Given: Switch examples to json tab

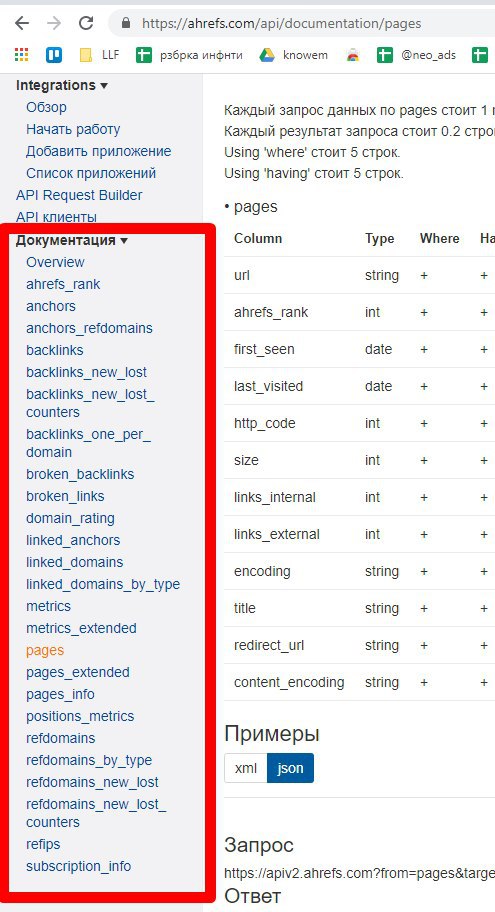Looking at the screenshot, I should tap(290, 768).
